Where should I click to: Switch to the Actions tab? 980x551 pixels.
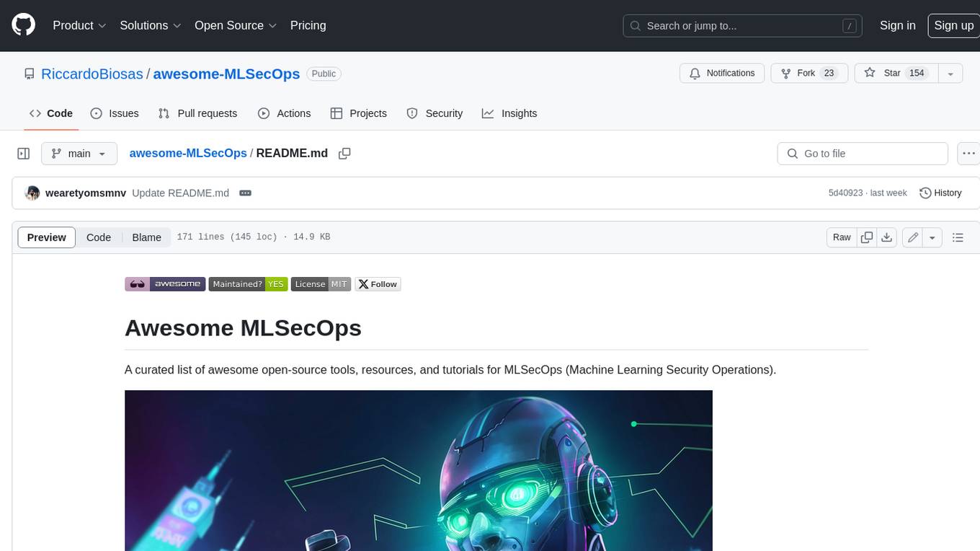pos(284,113)
